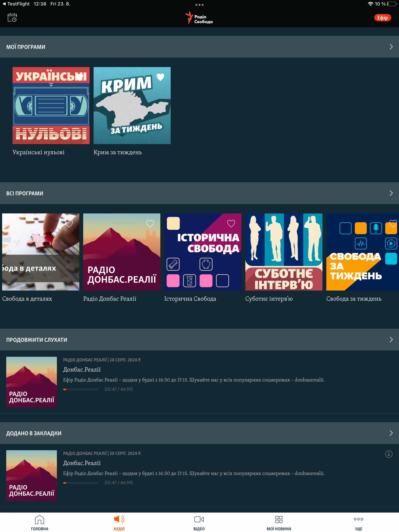This screenshot has height=532, width=399.
Task: Open Історична Свобода cover image
Action: [203, 252]
